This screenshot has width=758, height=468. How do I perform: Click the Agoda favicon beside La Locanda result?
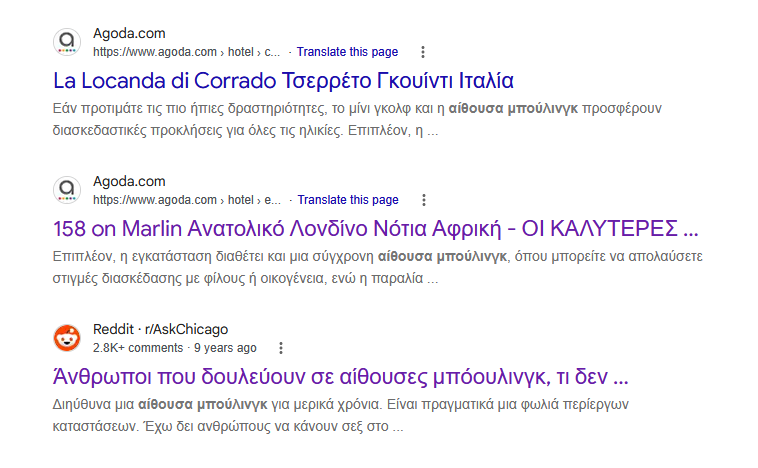[x=67, y=42]
